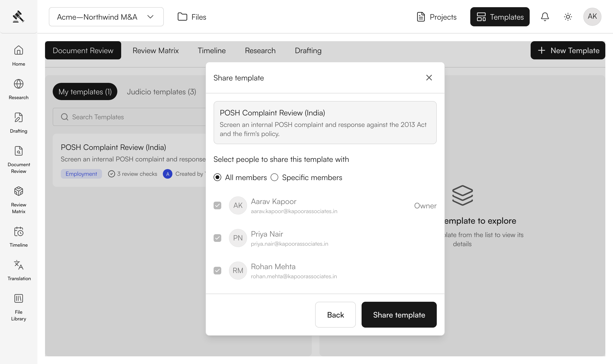Click the Owner label
The image size is (613, 364).
click(425, 205)
